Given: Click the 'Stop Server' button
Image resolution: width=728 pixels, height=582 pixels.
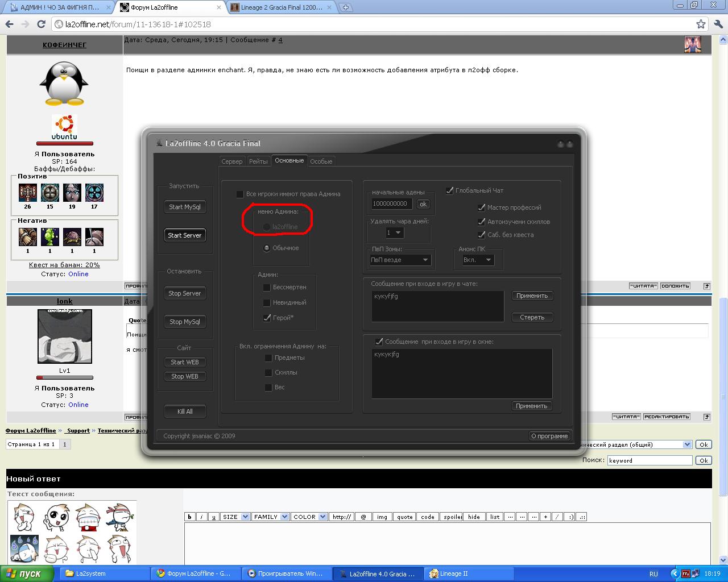Looking at the screenshot, I should [184, 293].
